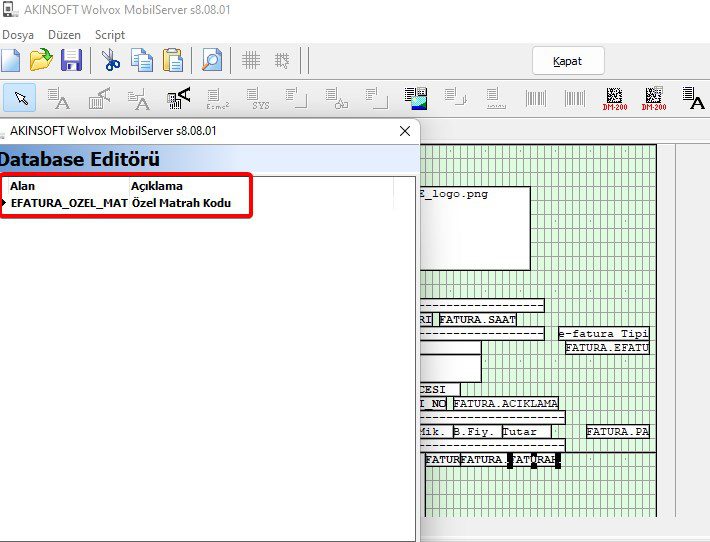Pick the bold database field text tool

pos(178,98)
